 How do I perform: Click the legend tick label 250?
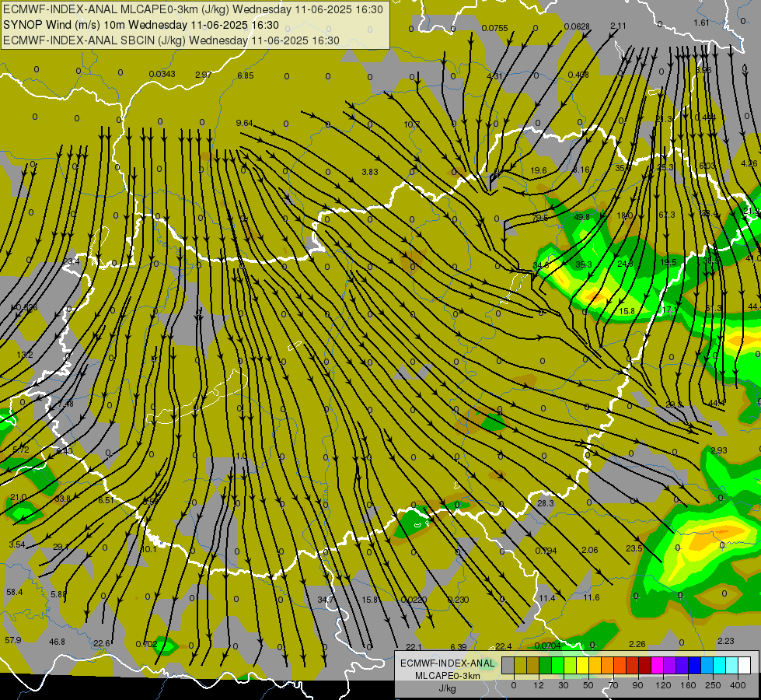click(x=713, y=685)
